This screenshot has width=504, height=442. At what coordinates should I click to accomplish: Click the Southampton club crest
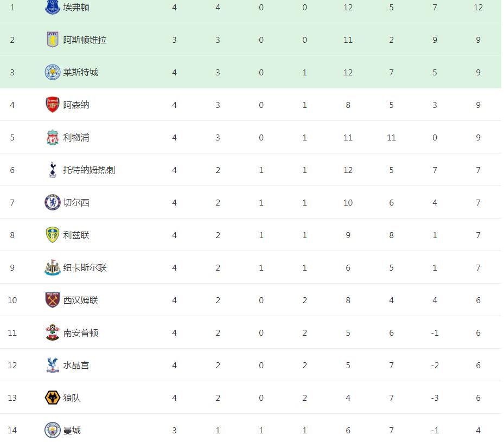coord(53,332)
